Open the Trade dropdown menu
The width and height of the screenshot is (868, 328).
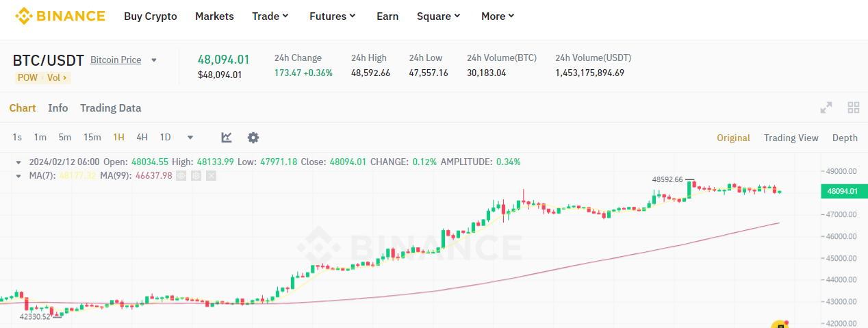[270, 16]
